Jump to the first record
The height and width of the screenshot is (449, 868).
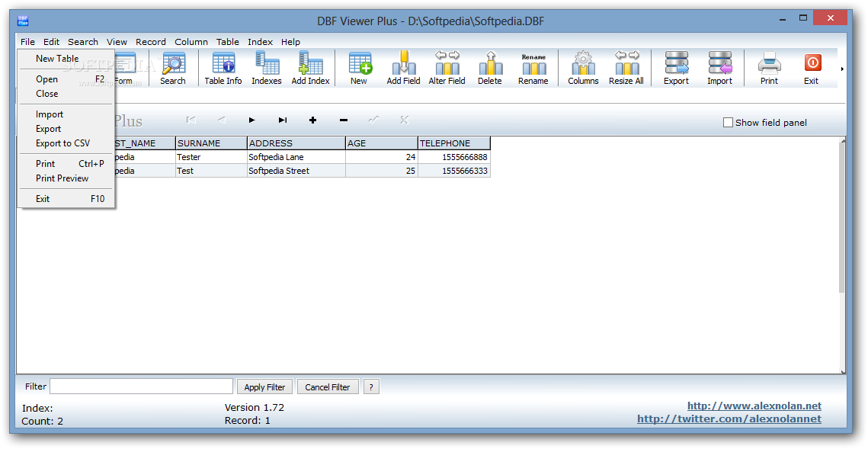click(x=191, y=120)
